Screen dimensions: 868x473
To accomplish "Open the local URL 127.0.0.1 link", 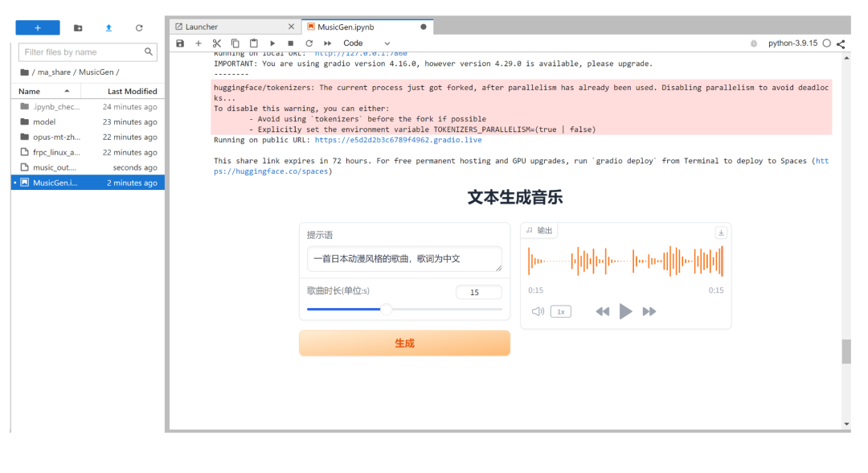I will 361,53.
